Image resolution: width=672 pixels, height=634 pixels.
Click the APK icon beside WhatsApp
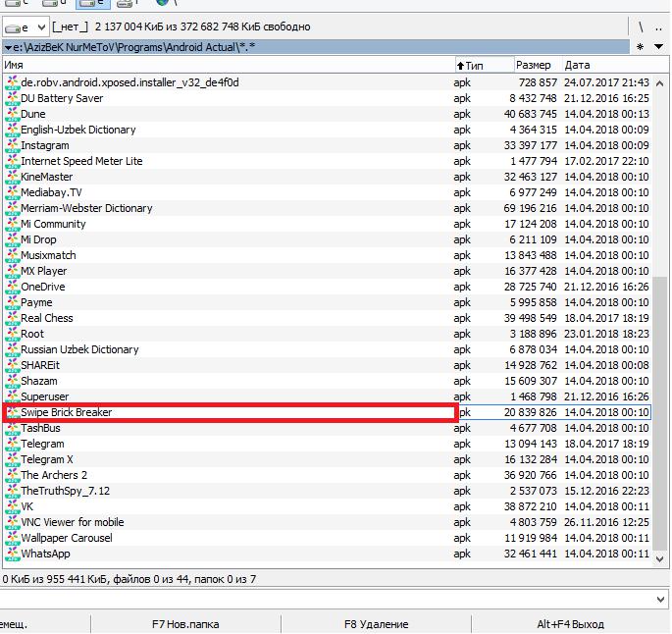pos(13,554)
